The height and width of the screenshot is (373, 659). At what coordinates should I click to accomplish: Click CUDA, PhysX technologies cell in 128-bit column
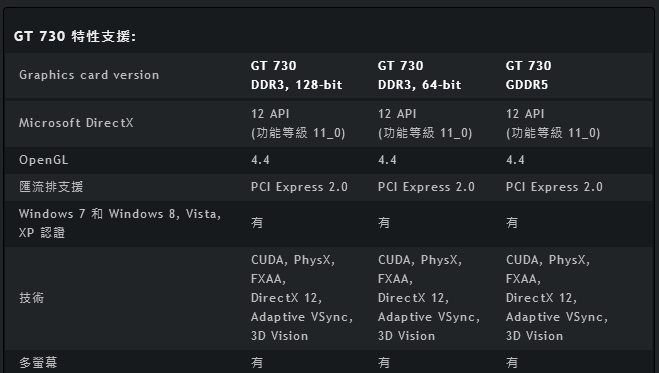[x=302, y=298]
